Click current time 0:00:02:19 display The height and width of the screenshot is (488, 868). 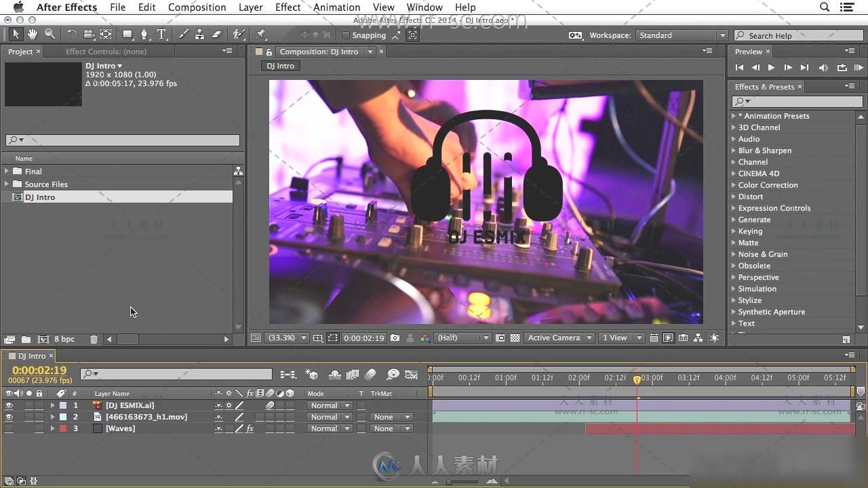click(x=39, y=370)
